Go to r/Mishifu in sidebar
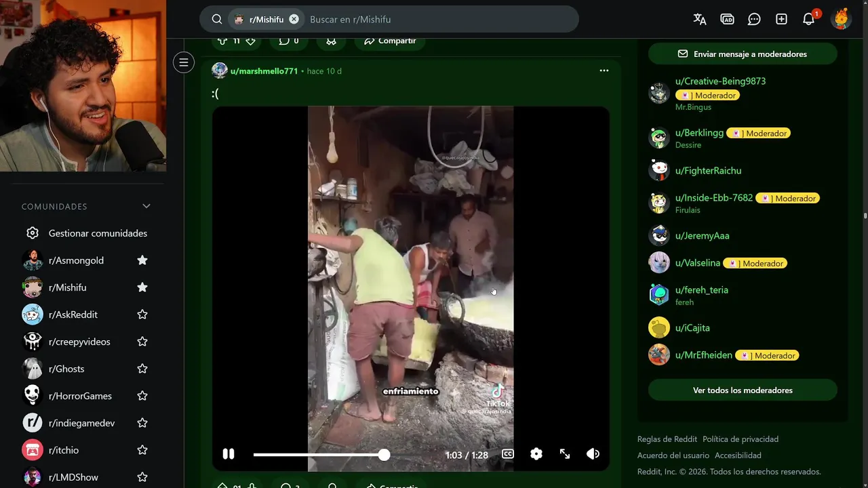Screen dimensions: 868x488 coord(68,287)
